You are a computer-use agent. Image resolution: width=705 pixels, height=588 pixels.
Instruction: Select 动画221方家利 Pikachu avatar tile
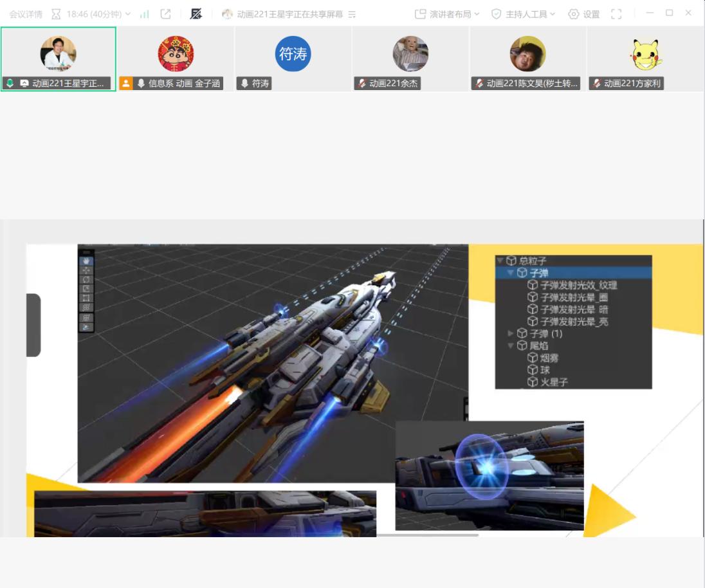pos(645,59)
